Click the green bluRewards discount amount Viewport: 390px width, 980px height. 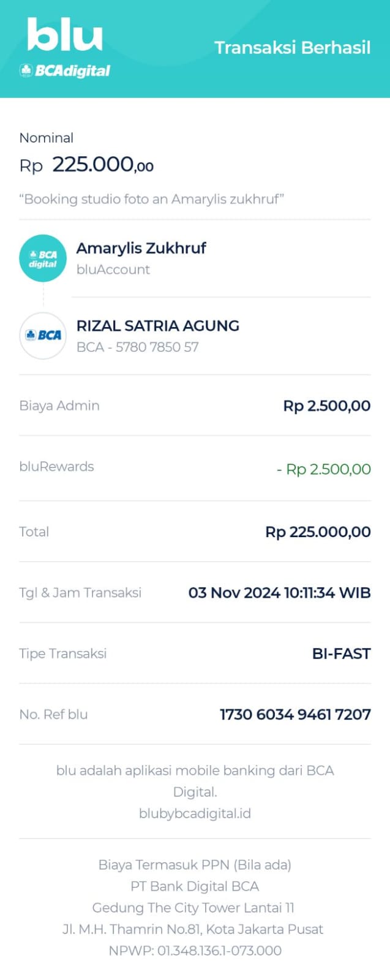tap(323, 469)
